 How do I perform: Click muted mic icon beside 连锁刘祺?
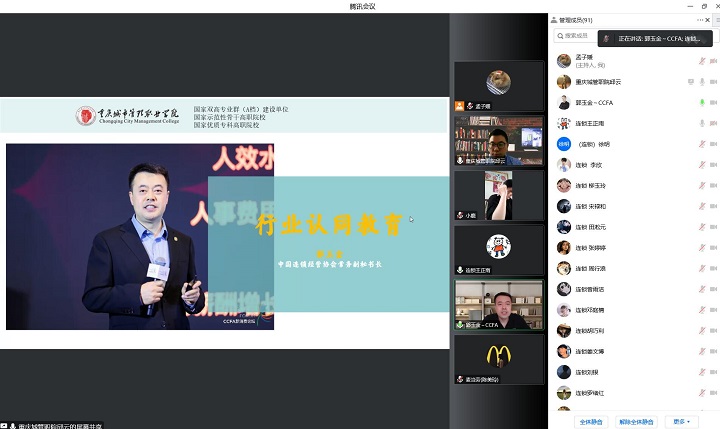click(702, 372)
